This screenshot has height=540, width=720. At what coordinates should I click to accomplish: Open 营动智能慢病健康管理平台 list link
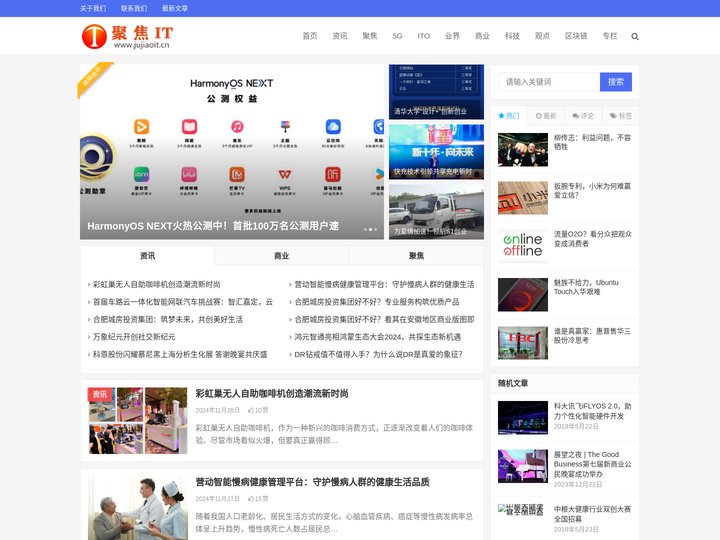click(384, 284)
